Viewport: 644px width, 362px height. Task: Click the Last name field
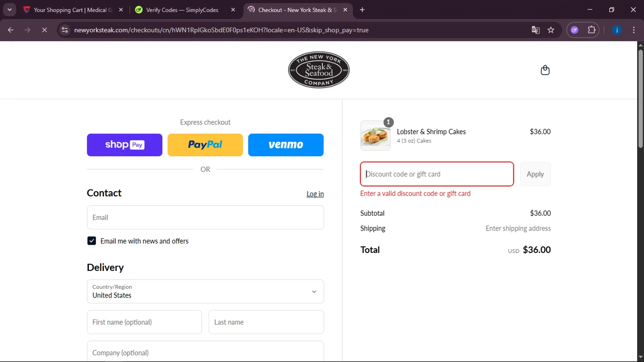(266, 322)
